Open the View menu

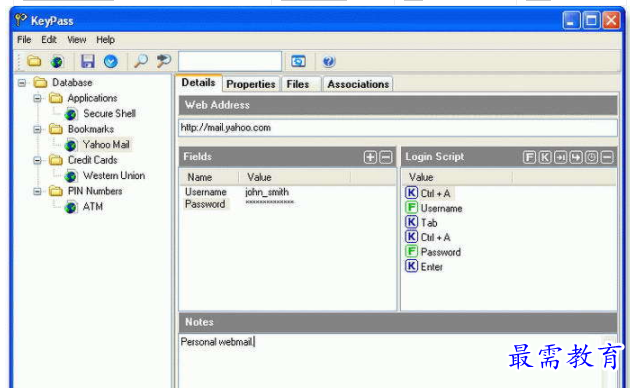tap(76, 40)
